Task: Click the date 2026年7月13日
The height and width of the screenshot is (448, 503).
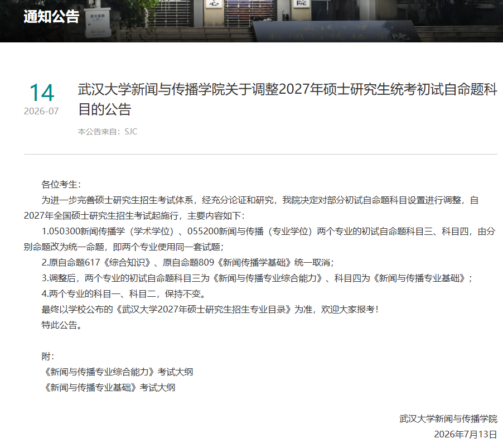Action: (x=466, y=434)
